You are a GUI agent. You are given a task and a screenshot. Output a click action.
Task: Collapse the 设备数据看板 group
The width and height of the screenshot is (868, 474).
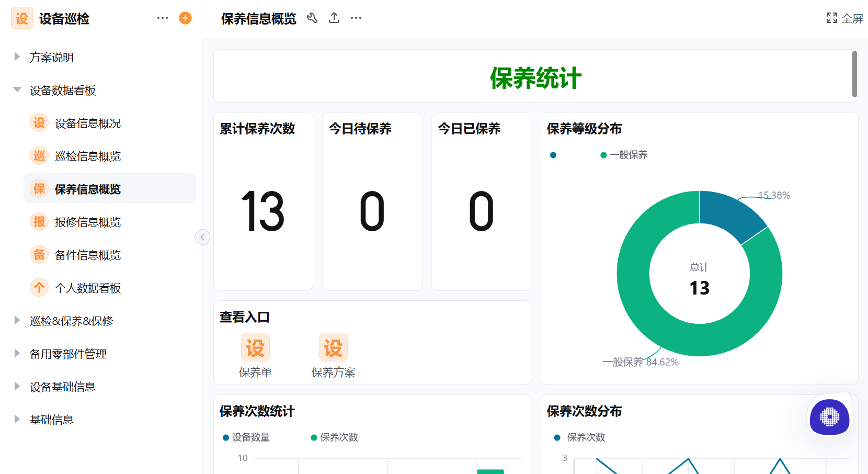click(16, 89)
